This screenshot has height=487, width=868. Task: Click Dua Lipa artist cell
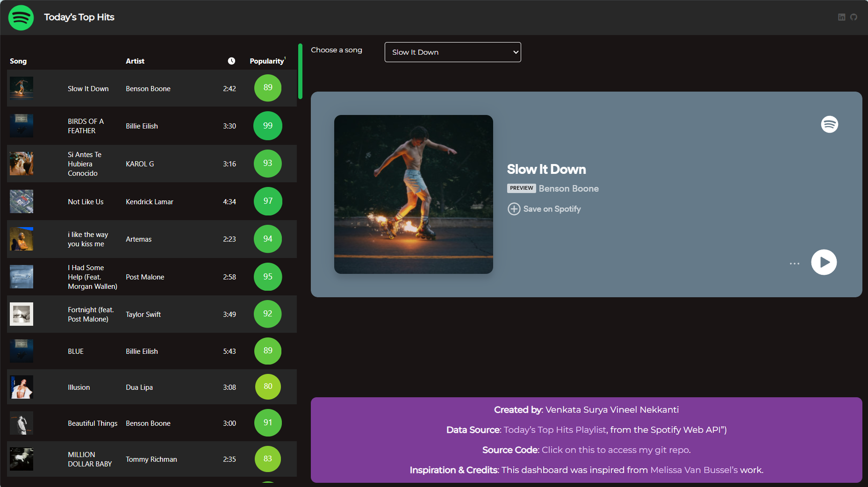(139, 387)
